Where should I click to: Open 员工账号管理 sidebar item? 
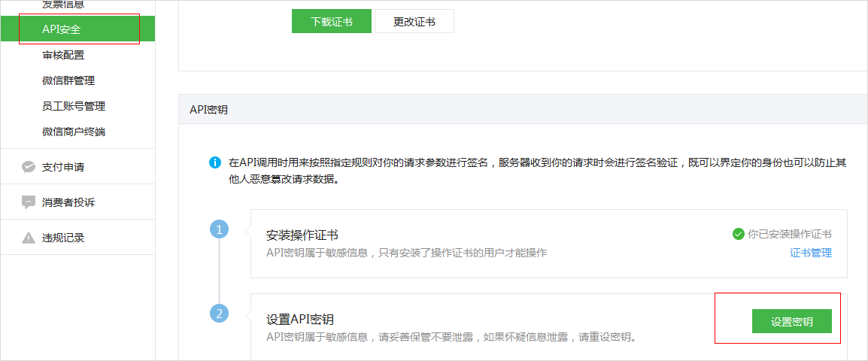click(x=74, y=106)
